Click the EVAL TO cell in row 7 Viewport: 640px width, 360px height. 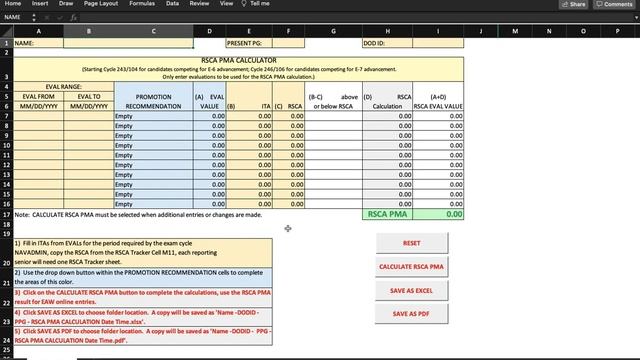pyautogui.click(x=89, y=116)
